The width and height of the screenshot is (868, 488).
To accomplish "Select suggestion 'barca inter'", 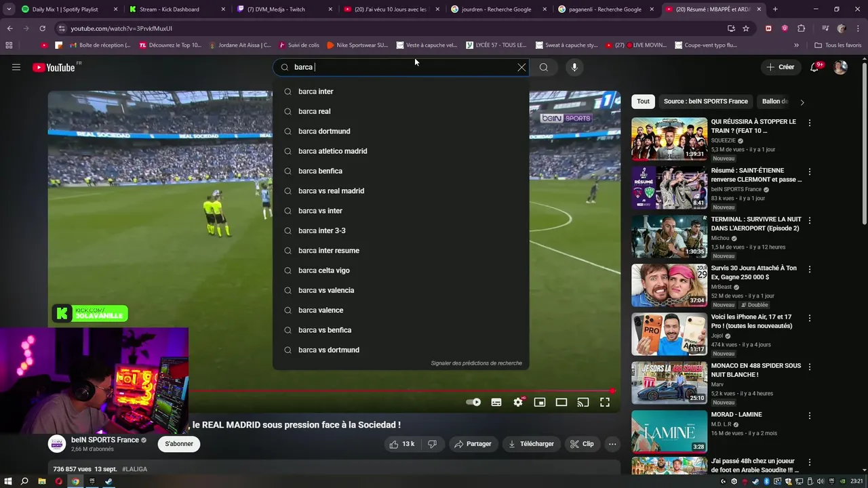I will click(x=401, y=91).
